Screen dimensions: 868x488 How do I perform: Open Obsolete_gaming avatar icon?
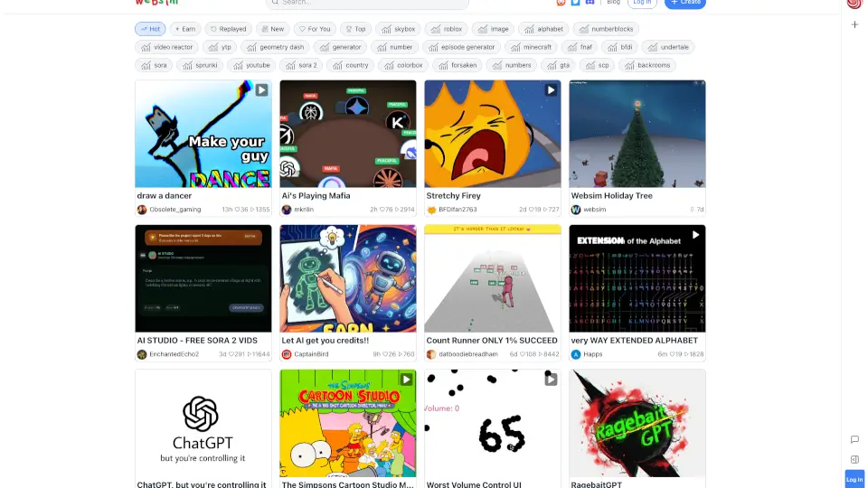(x=142, y=210)
